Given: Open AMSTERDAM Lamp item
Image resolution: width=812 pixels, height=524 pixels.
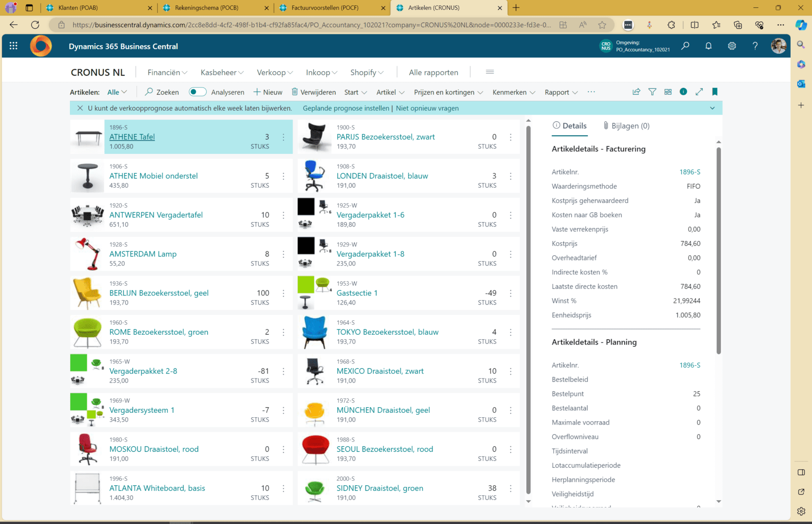Looking at the screenshot, I should [x=143, y=254].
